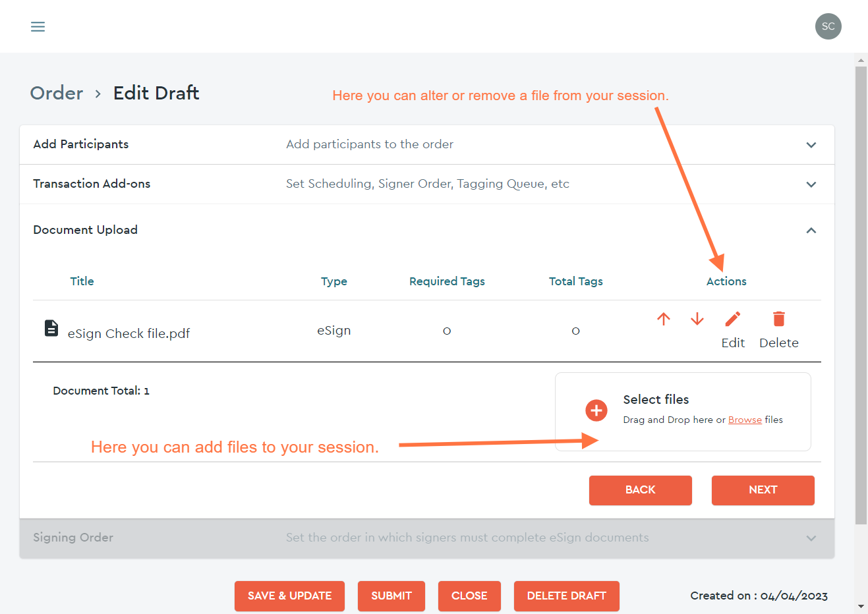Click the Created on date text

[759, 596]
